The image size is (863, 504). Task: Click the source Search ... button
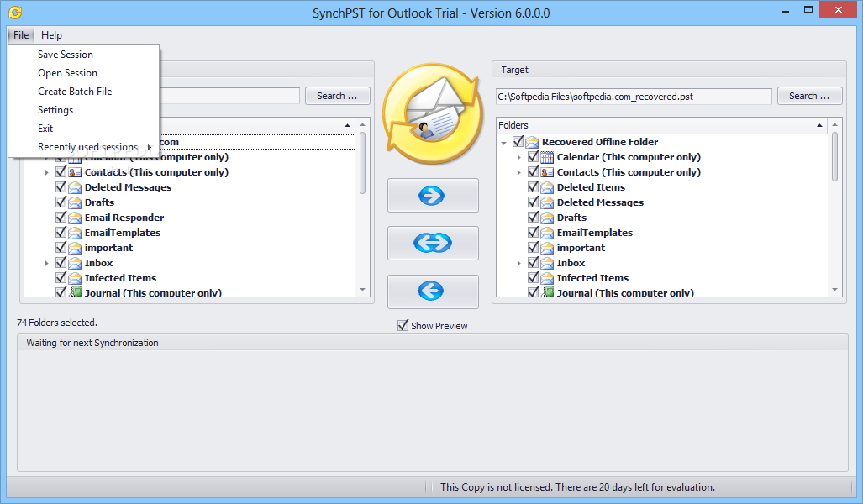(x=337, y=96)
